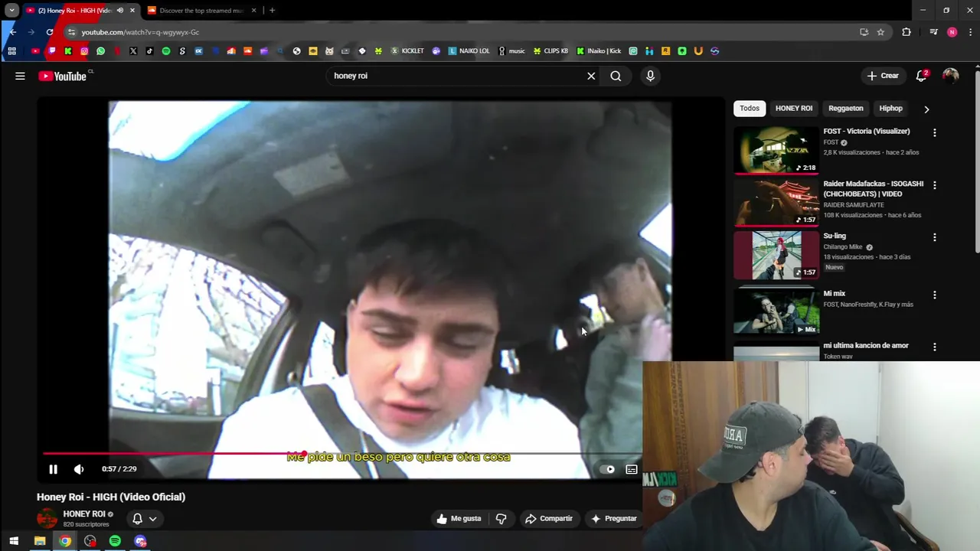This screenshot has width=980, height=551.
Task: Start voice search with microphone
Action: [x=650, y=76]
